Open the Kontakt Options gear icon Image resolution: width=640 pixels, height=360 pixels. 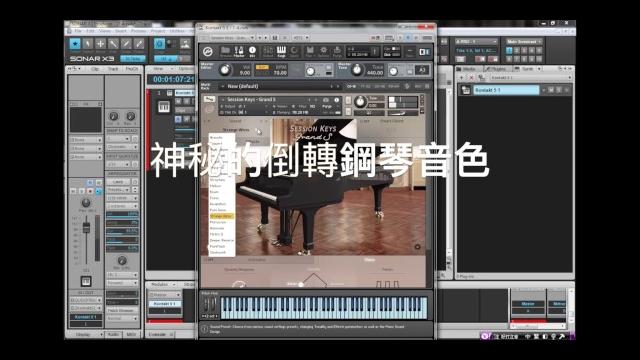click(323, 51)
